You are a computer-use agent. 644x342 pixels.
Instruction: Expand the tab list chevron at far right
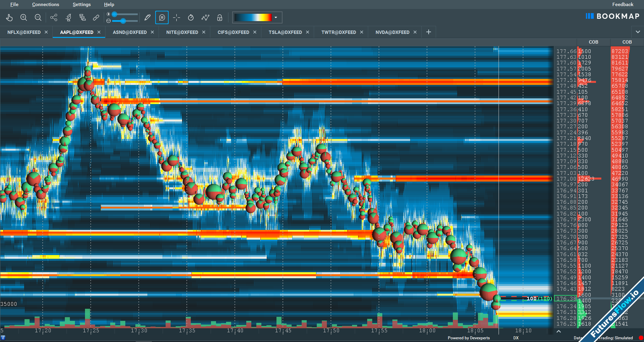click(638, 32)
